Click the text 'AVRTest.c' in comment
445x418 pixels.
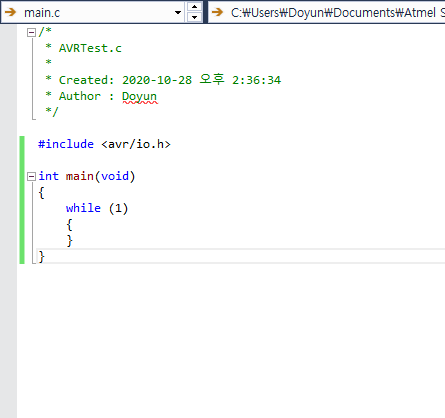[90, 48]
